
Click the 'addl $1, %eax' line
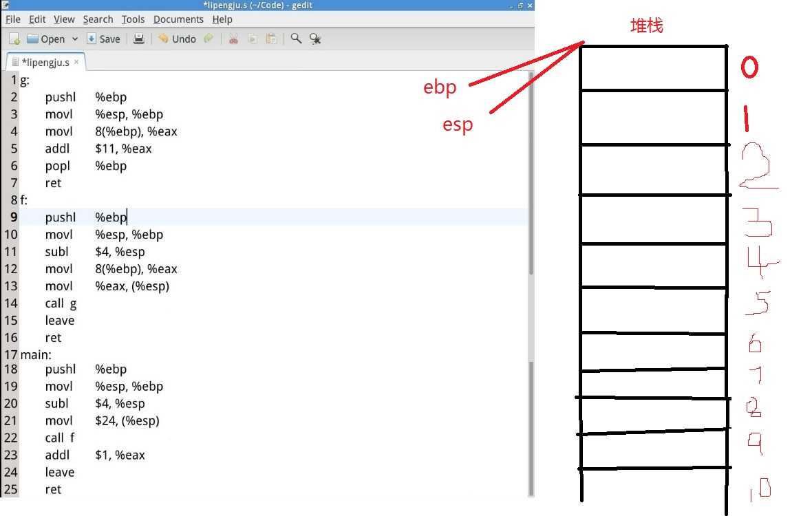pyautogui.click(x=95, y=455)
